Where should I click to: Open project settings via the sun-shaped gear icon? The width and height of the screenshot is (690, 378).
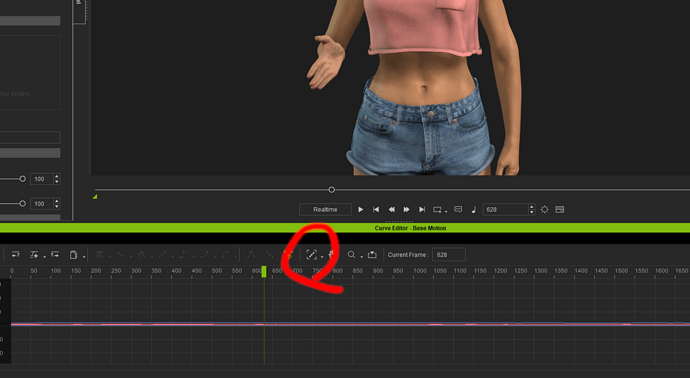coord(544,209)
